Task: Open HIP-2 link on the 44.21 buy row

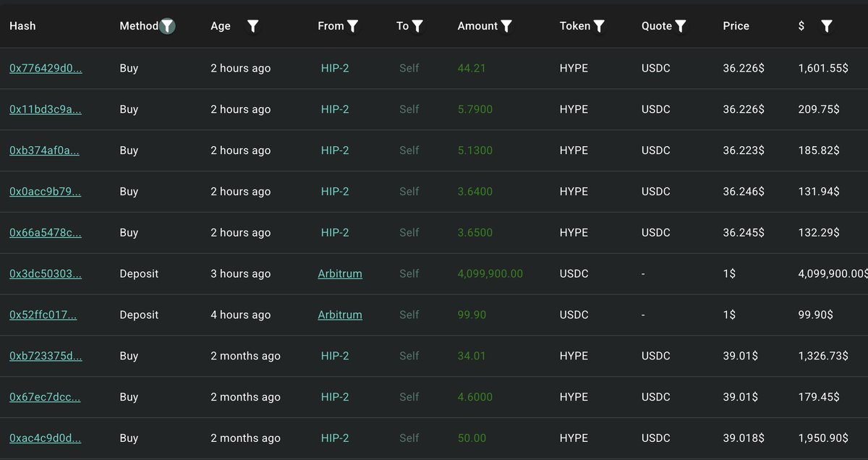Action: 335,68
